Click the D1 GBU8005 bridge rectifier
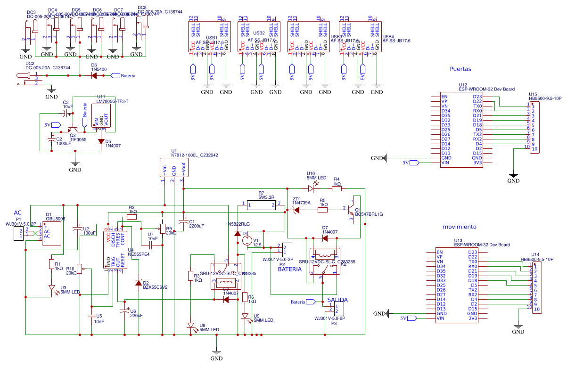The height and width of the screenshot is (392, 567). click(x=51, y=233)
